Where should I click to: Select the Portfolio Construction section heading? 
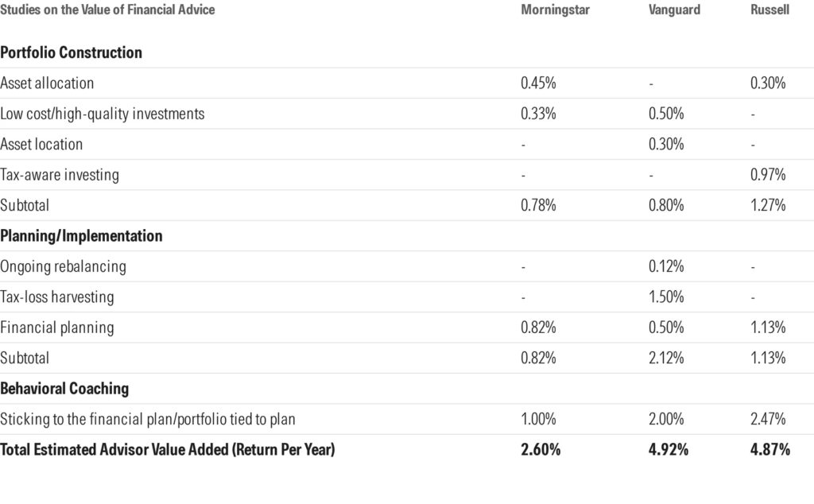[72, 53]
